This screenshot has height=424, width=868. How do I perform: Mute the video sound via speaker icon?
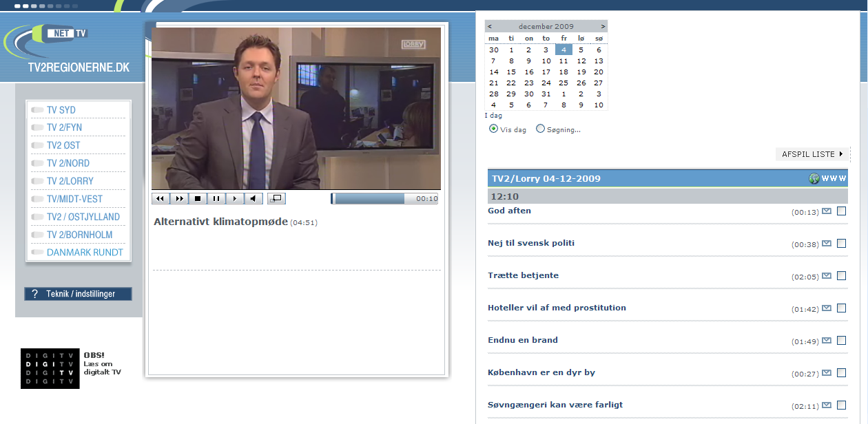(x=254, y=199)
